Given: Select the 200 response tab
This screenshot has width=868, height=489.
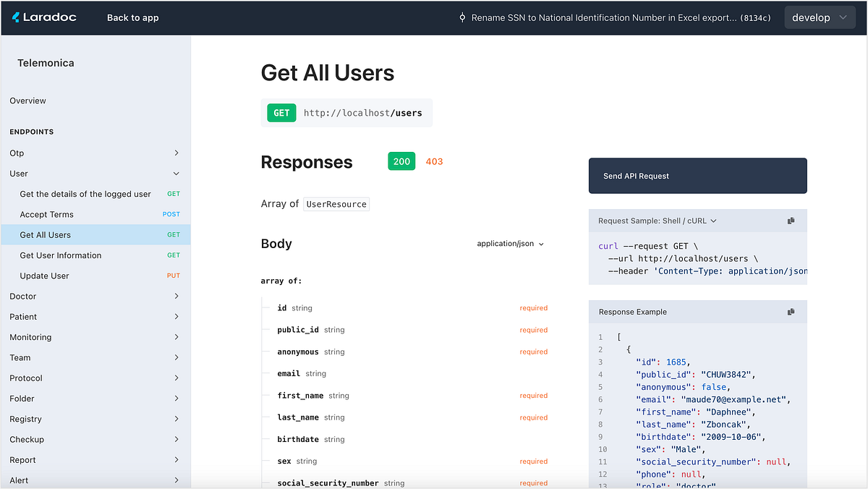Looking at the screenshot, I should click(x=401, y=161).
